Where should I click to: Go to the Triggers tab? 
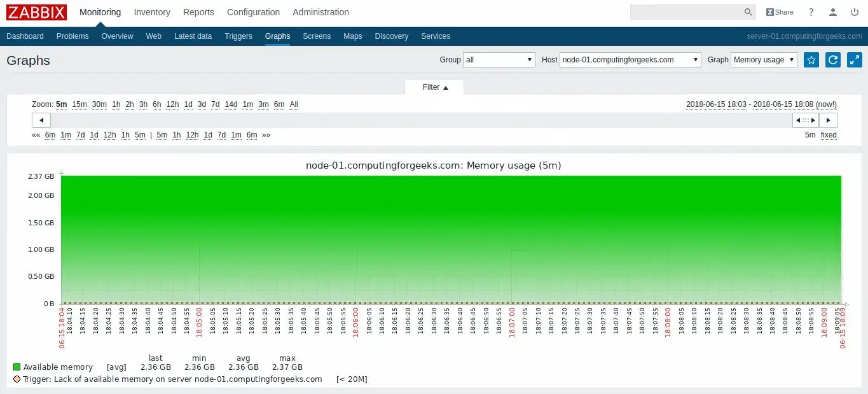click(x=238, y=36)
